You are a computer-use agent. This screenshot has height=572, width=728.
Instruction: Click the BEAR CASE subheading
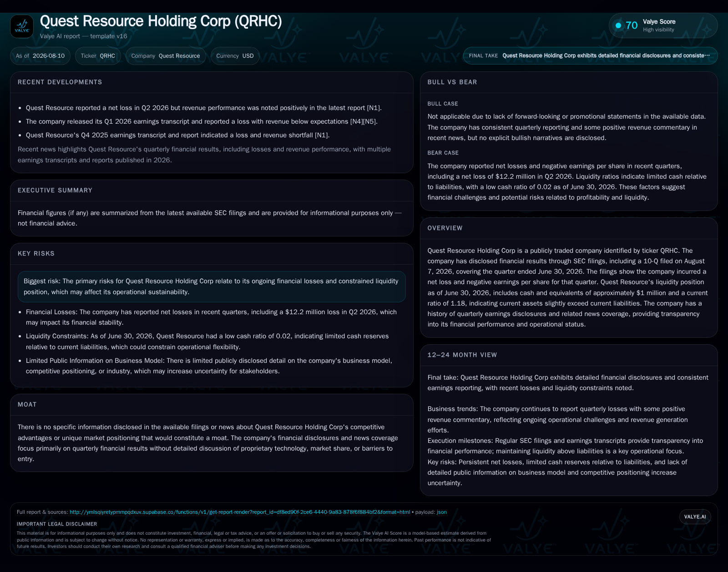pyautogui.click(x=443, y=153)
